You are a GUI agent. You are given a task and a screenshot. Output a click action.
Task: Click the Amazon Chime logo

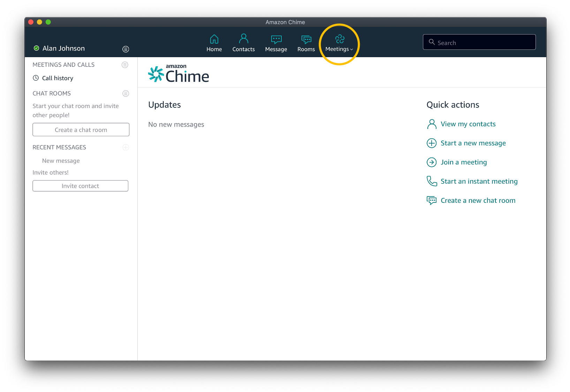click(178, 73)
